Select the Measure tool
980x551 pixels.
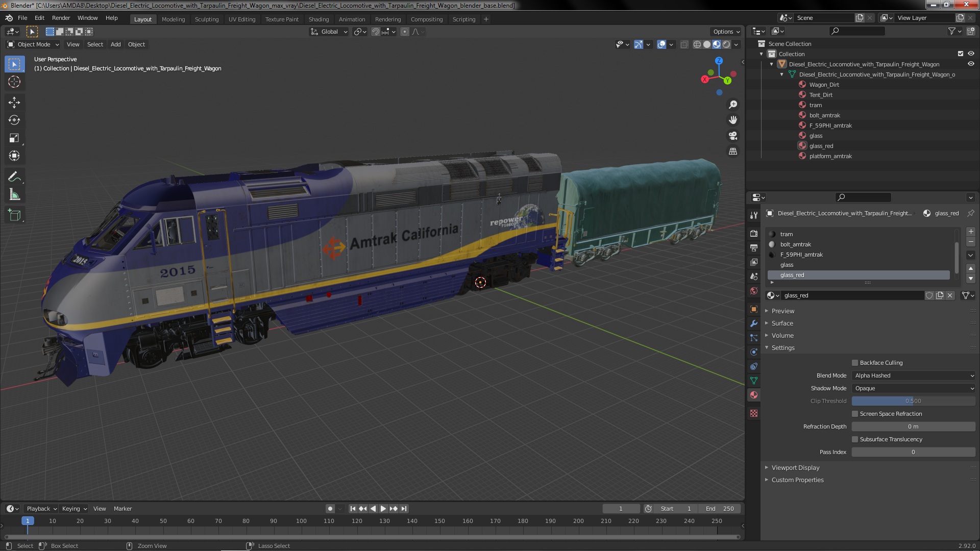coord(14,195)
